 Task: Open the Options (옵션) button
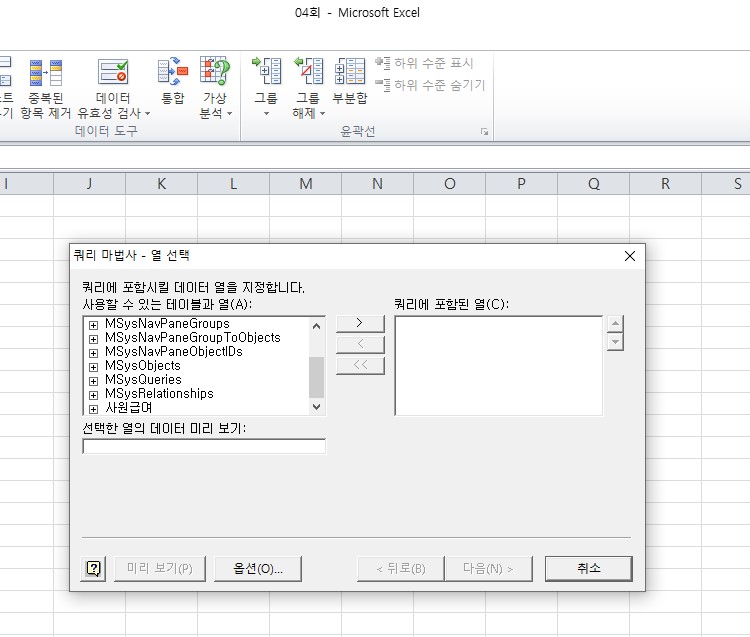pyautogui.click(x=258, y=568)
